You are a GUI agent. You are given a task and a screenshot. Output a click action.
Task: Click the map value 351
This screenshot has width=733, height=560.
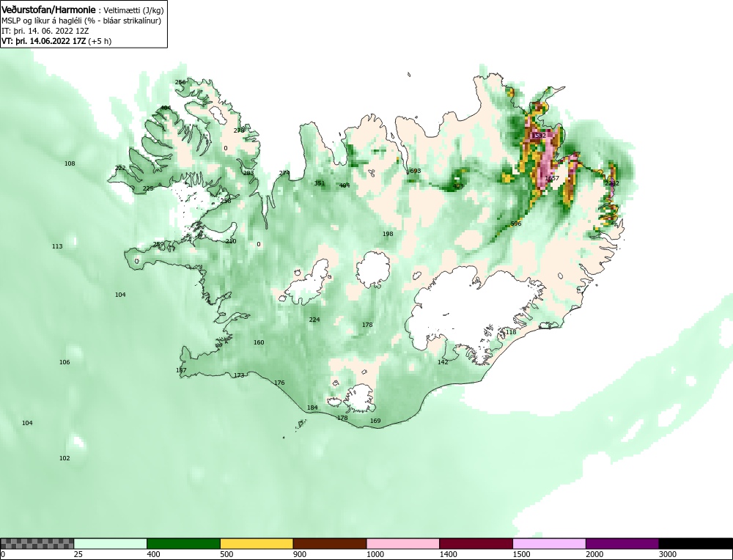[320, 183]
